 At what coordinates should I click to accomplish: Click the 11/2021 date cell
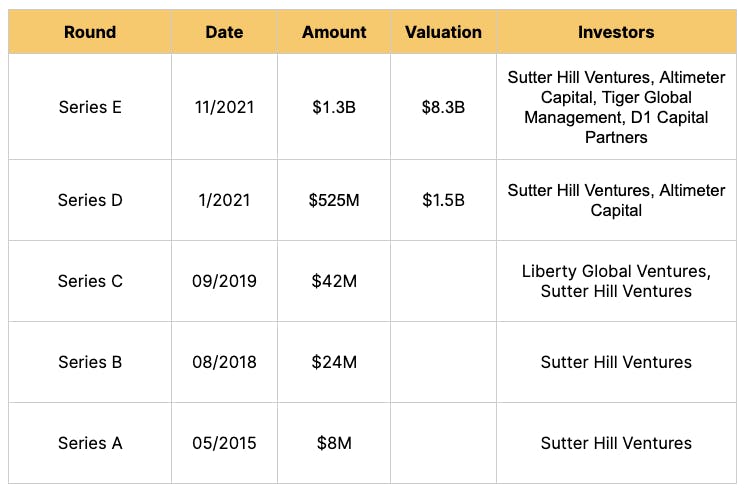coord(224,107)
